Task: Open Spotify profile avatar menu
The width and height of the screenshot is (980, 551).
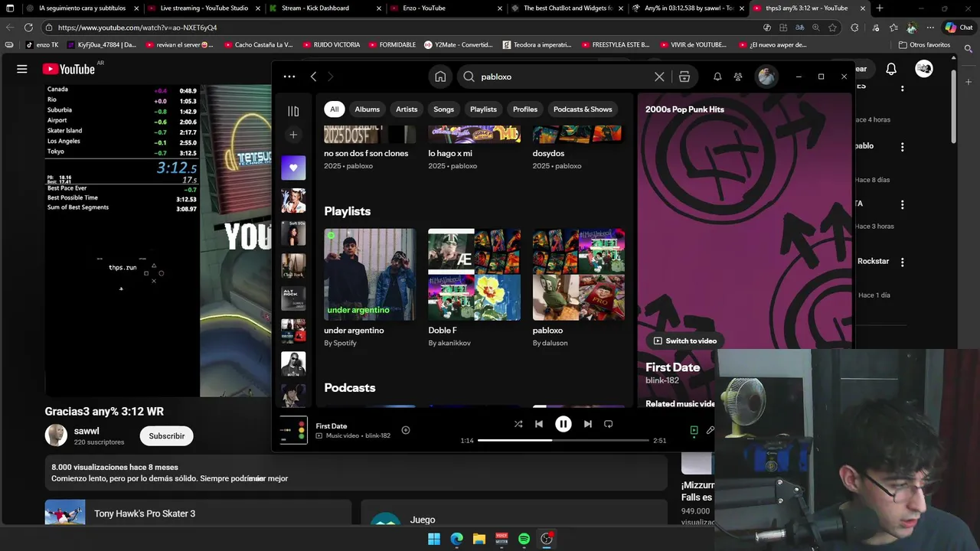Action: pos(766,77)
